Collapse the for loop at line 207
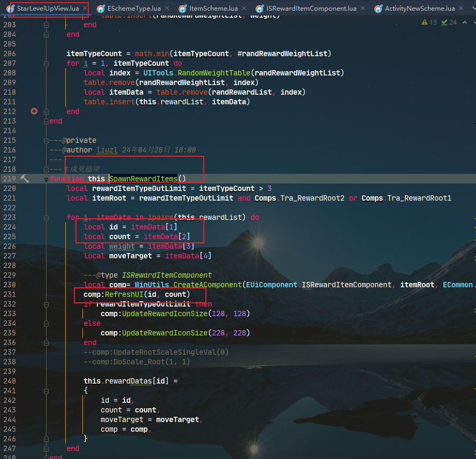The image size is (476, 459). pos(46,64)
